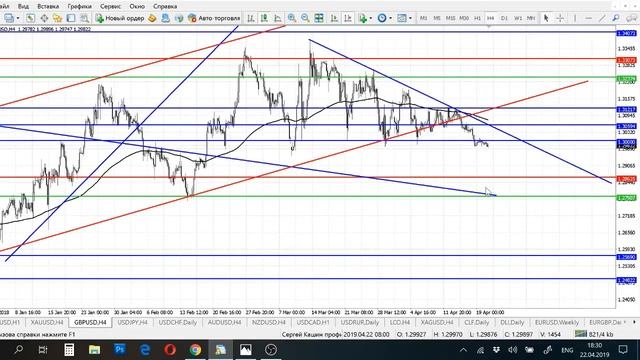Screen dimensions: 640x360
Task: Open the Графики menu
Action: pos(80,6)
